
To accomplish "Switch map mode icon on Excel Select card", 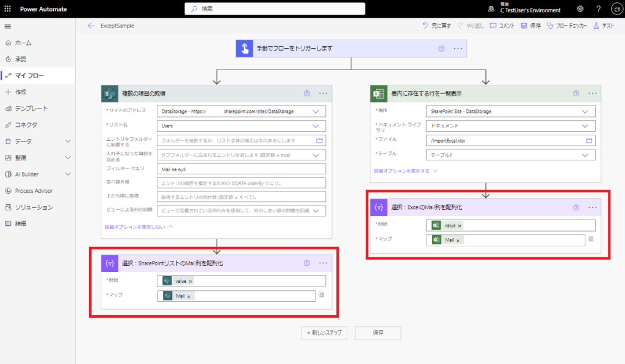I will point(591,239).
